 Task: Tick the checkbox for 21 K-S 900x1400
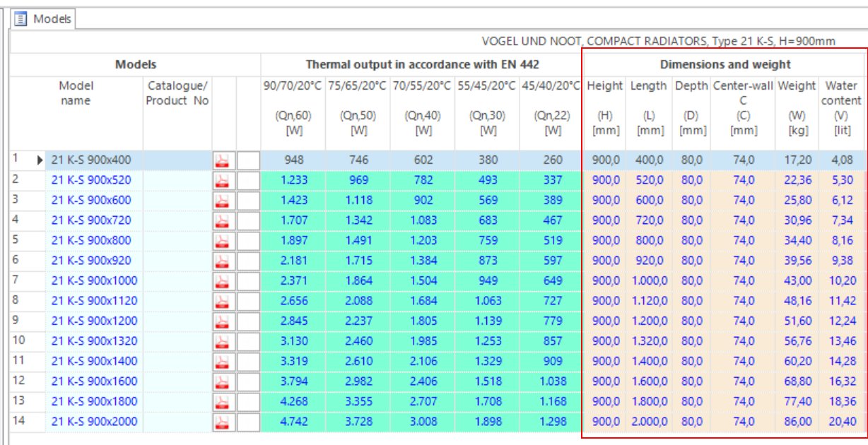point(248,362)
